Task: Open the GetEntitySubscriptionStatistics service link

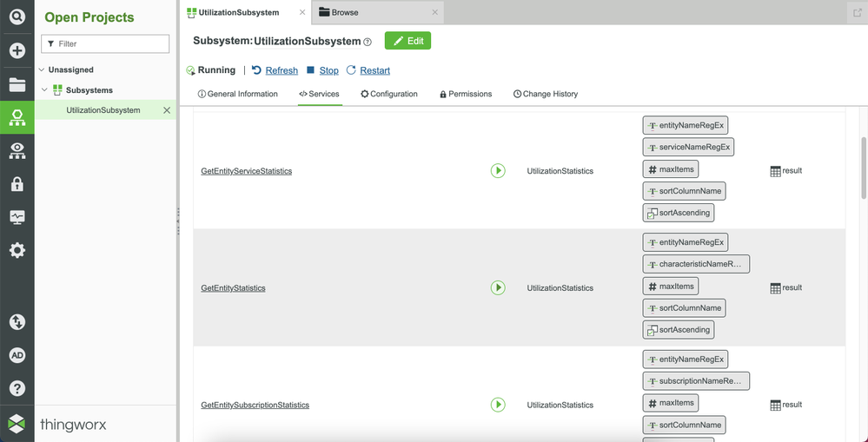Action: pyautogui.click(x=255, y=405)
